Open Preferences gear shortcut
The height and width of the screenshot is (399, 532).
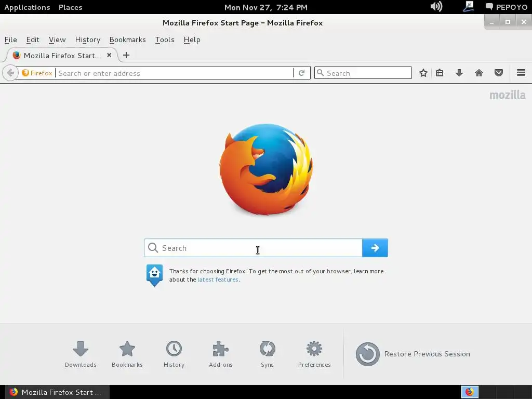pos(314,354)
